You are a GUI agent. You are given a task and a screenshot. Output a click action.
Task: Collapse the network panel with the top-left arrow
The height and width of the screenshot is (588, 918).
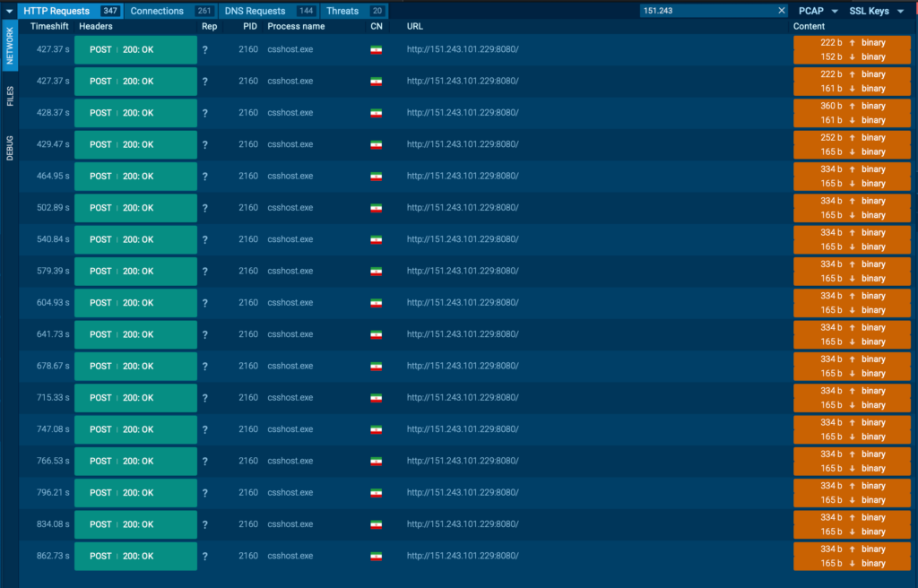pos(9,11)
